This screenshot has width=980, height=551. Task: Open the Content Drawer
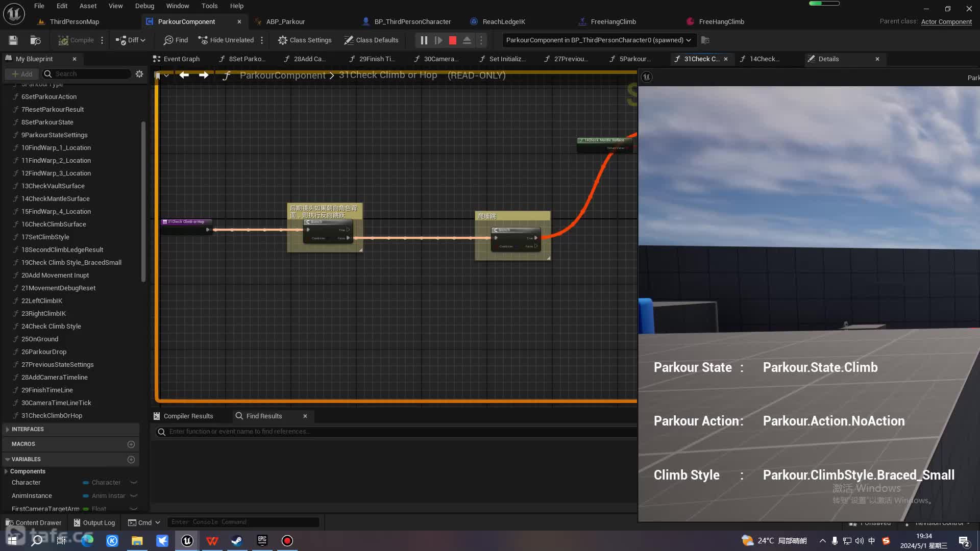click(33, 522)
